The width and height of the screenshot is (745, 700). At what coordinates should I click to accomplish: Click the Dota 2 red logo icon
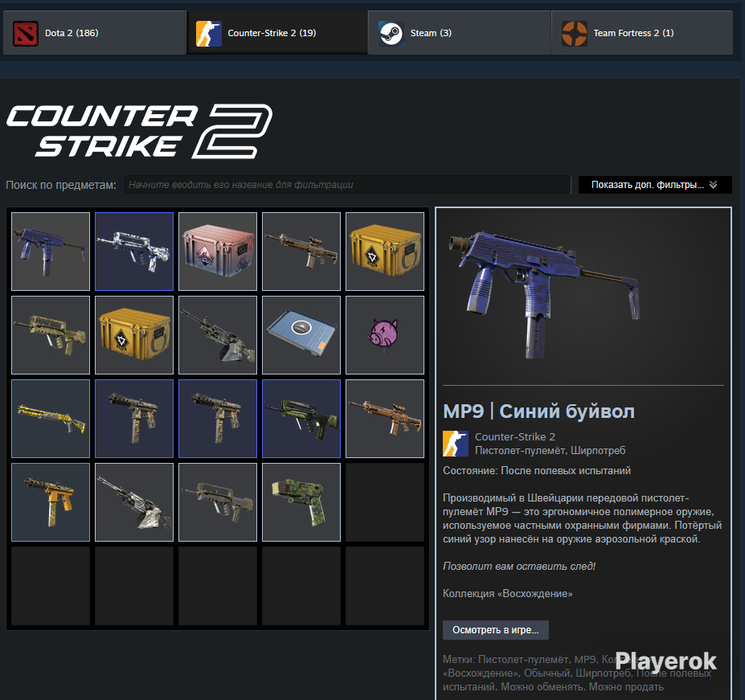click(x=26, y=33)
